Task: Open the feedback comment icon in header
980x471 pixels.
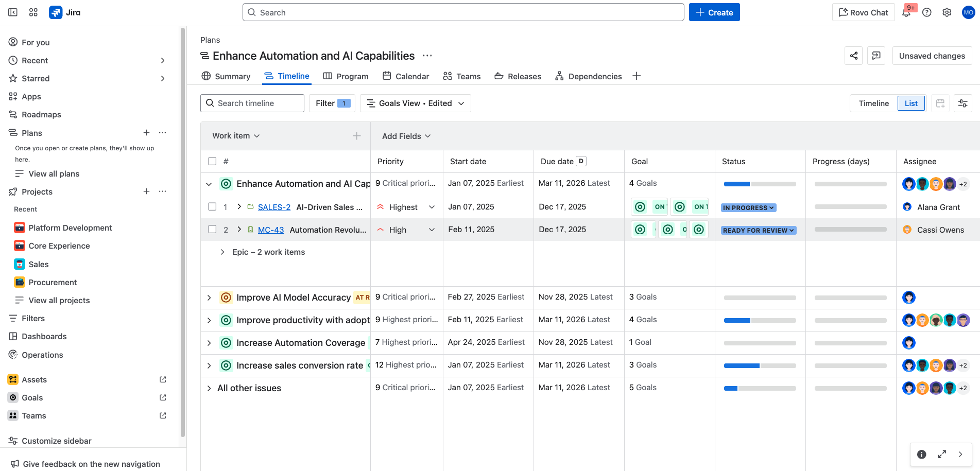Action: point(876,56)
